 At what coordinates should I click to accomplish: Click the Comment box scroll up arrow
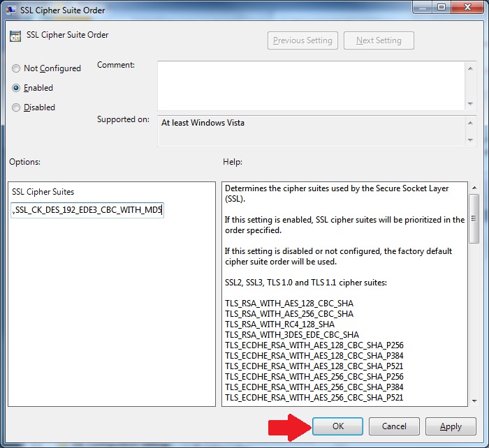point(470,67)
